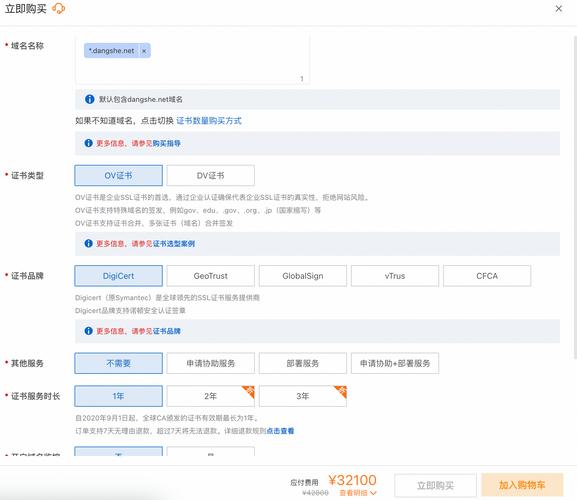This screenshot has width=577, height=500.
Task: Close the purchase dialog
Action: (558, 8)
